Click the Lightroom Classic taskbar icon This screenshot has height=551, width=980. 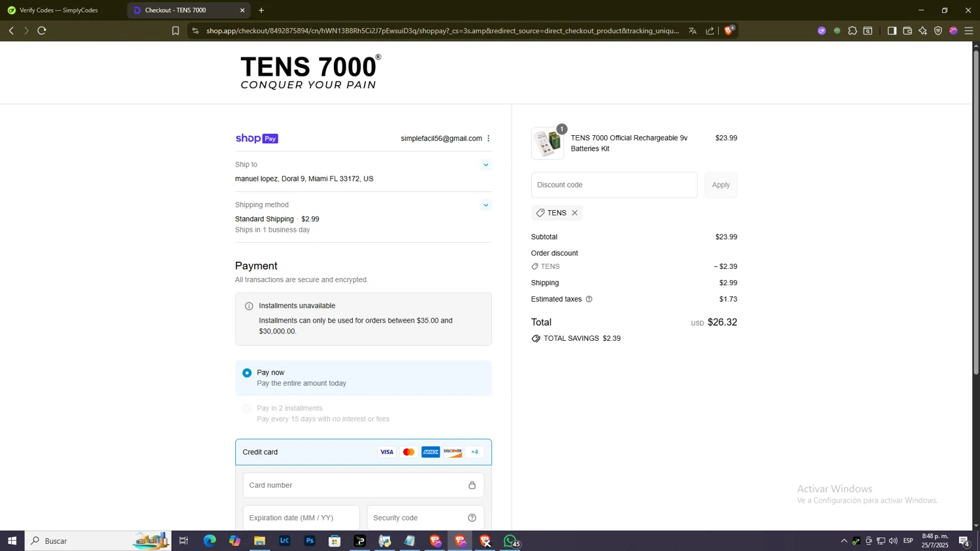(x=284, y=541)
